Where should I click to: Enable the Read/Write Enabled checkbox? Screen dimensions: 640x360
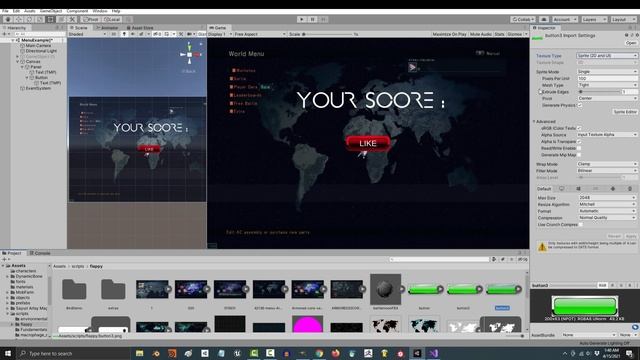579,148
